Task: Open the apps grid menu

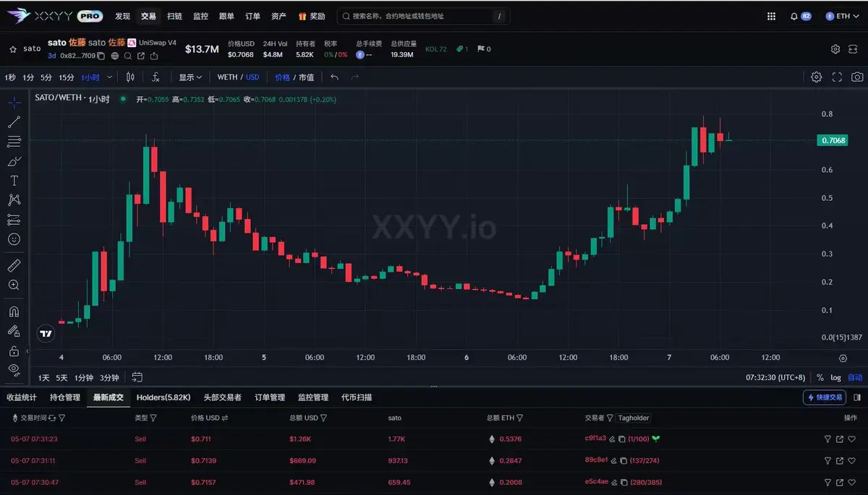Action: pos(771,16)
